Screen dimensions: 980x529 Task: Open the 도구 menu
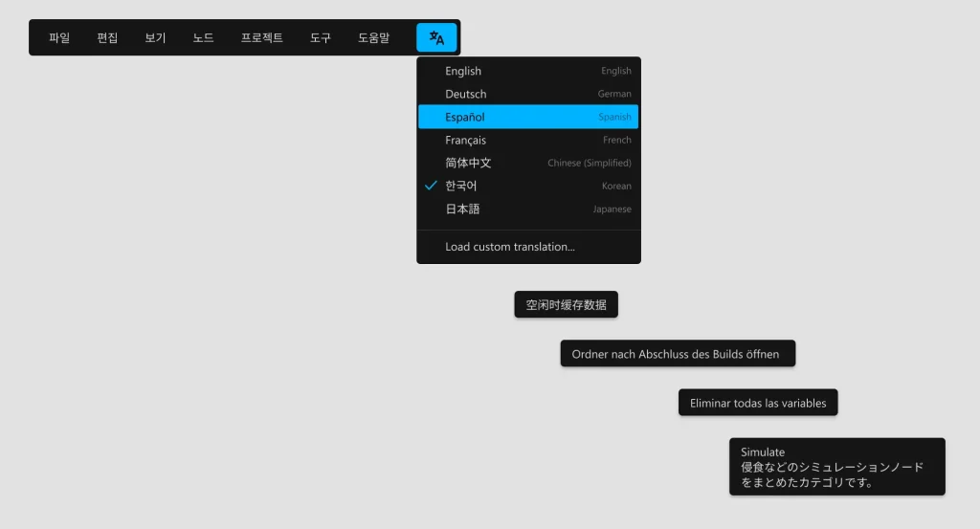[321, 38]
